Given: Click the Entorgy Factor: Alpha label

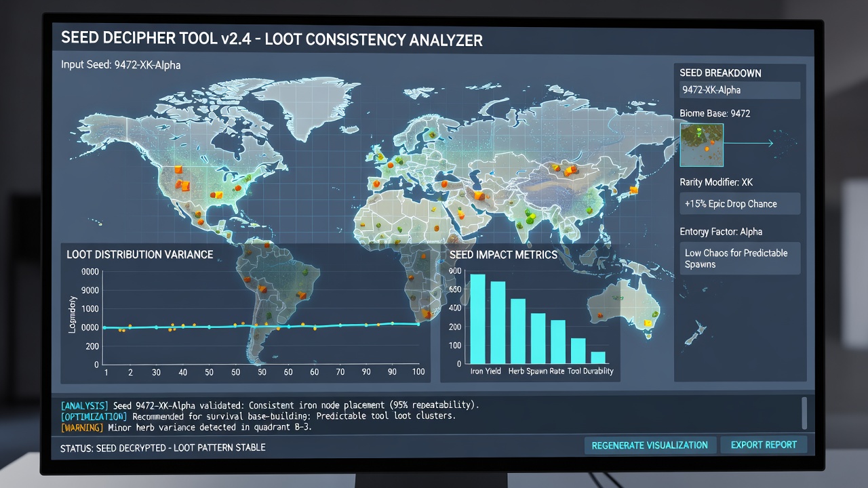Looking at the screenshot, I should coord(721,232).
